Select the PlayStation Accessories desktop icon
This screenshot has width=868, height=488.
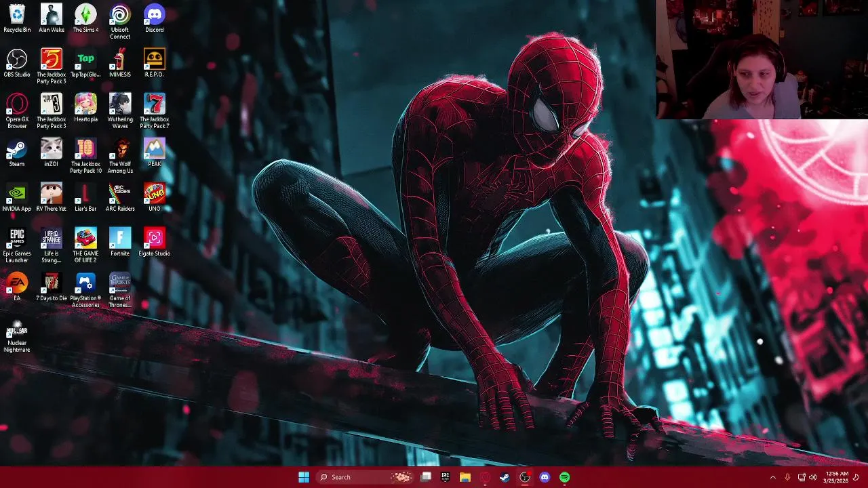[85, 290]
